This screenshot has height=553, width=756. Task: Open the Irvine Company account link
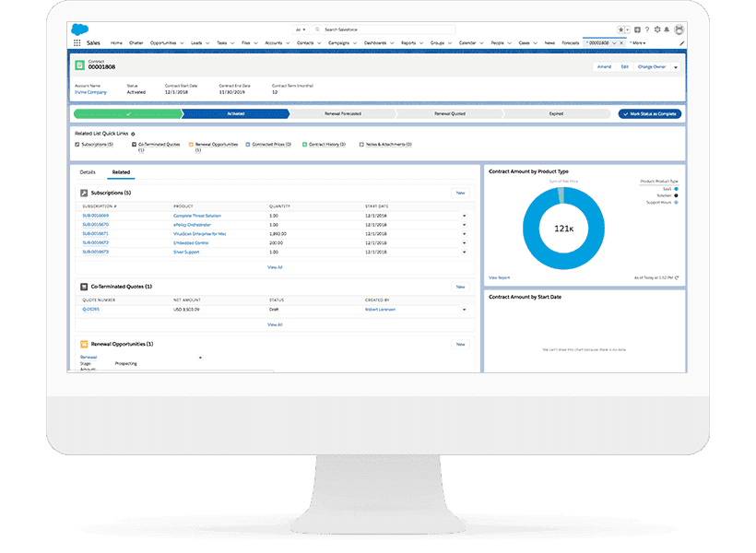(90, 92)
